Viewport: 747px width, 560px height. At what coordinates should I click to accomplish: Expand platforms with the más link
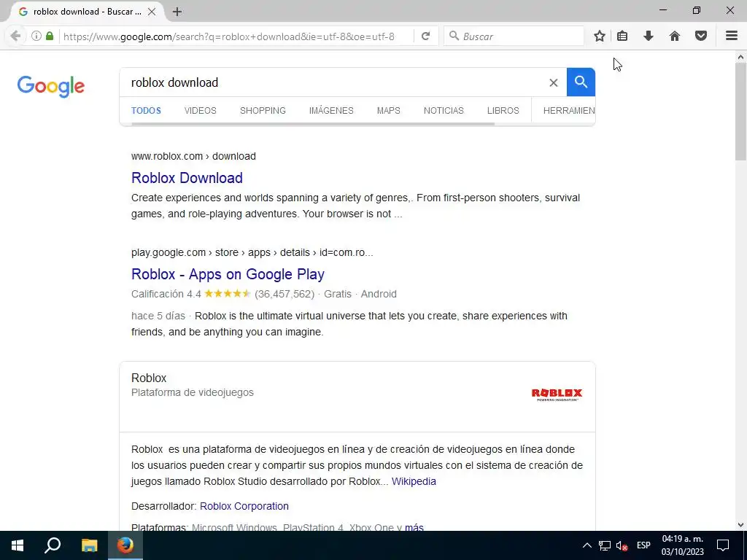tap(414, 528)
